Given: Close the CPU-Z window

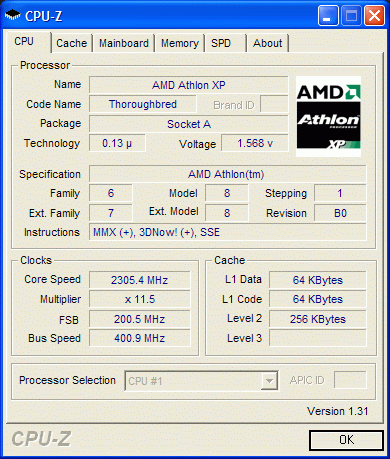Looking at the screenshot, I should point(374,15).
